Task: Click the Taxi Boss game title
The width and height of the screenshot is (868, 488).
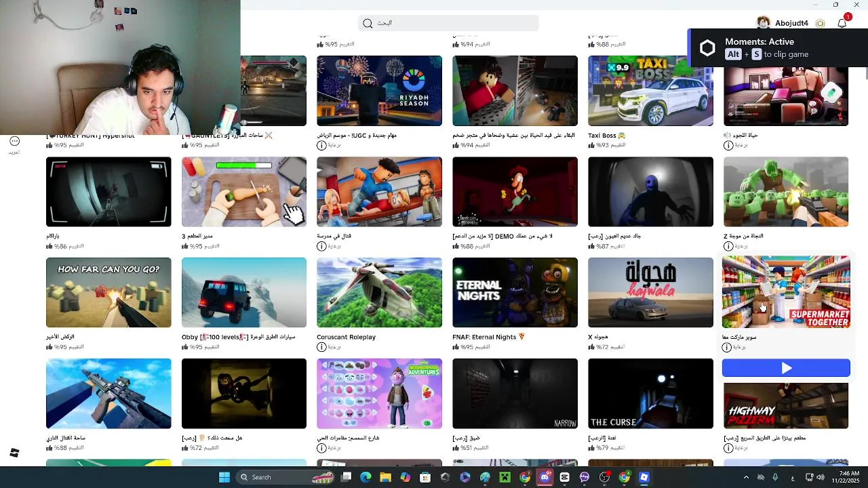Action: coord(607,136)
